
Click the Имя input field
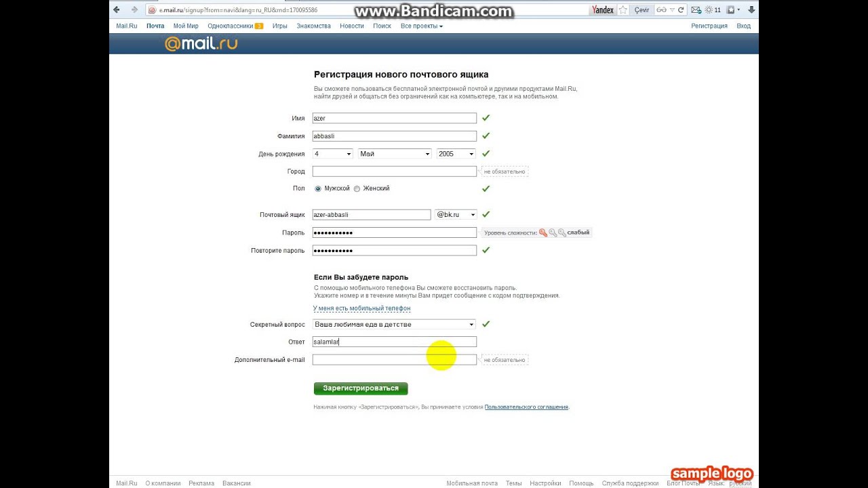pyautogui.click(x=394, y=118)
